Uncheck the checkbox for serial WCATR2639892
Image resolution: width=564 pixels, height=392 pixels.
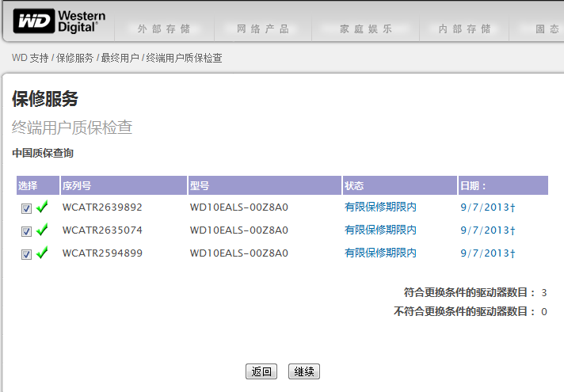click(x=26, y=208)
